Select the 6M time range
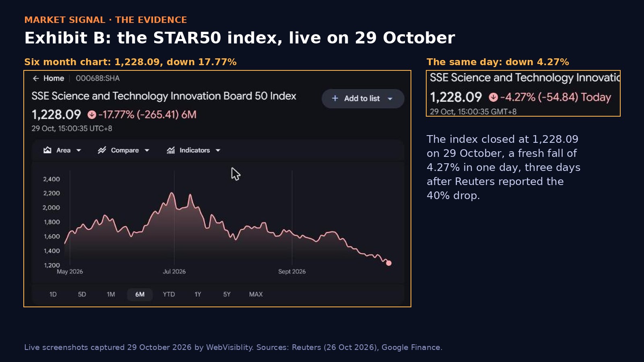The image size is (644, 362). (140, 294)
